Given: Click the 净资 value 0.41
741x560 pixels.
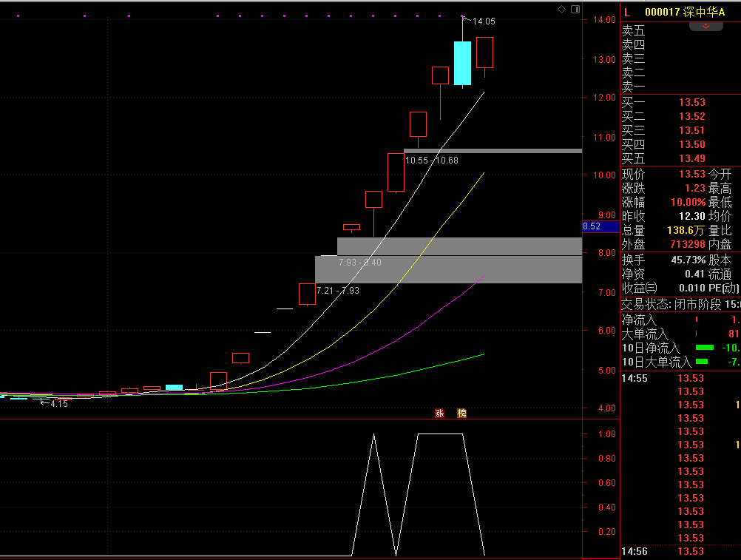Looking at the screenshot, I should pyautogui.click(x=694, y=274).
